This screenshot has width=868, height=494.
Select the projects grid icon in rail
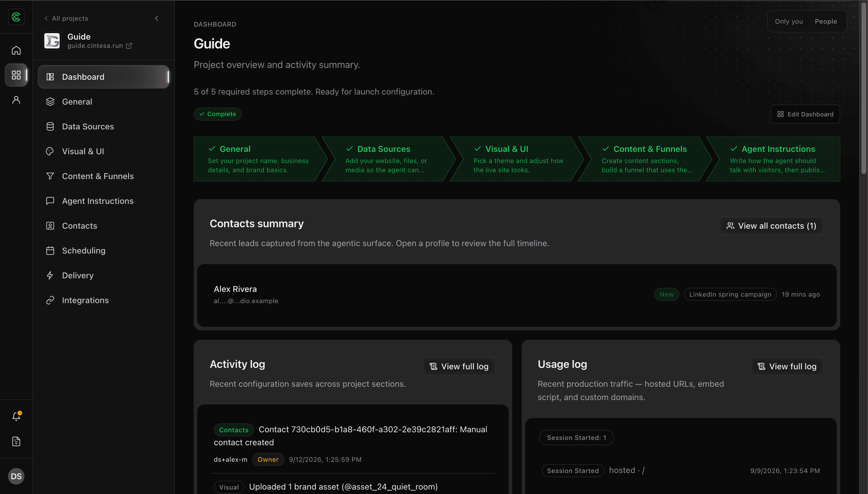(16, 75)
